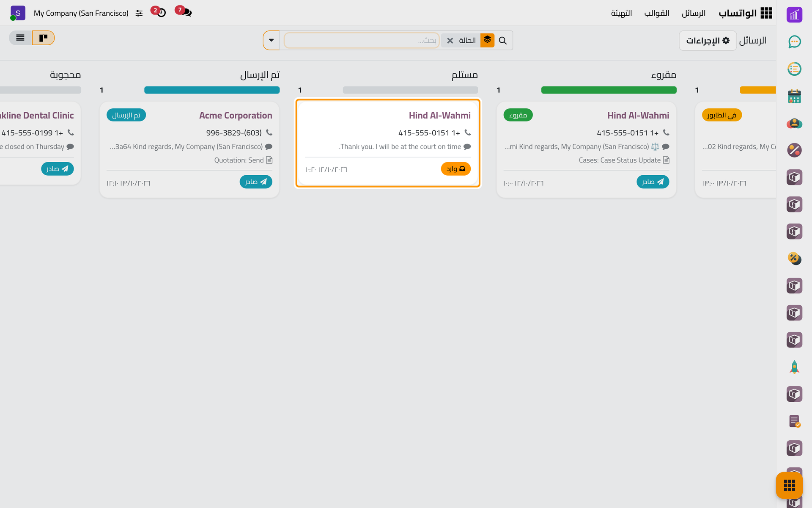812x508 pixels.
Task: Click the search magnifier icon
Action: click(502, 41)
